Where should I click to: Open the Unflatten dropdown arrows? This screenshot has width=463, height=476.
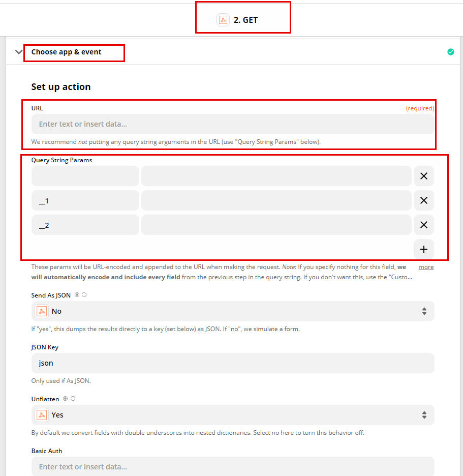tap(424, 415)
